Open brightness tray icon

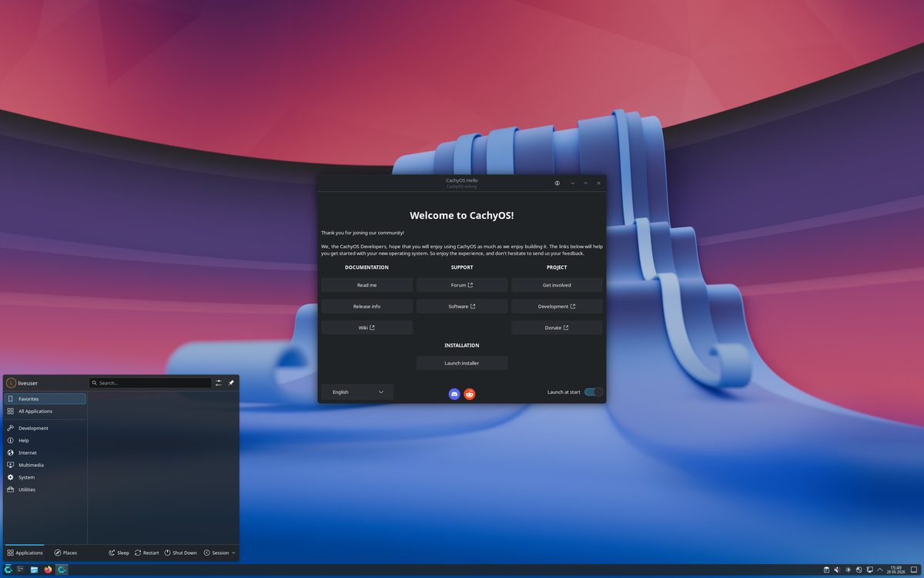pyautogui.click(x=848, y=570)
